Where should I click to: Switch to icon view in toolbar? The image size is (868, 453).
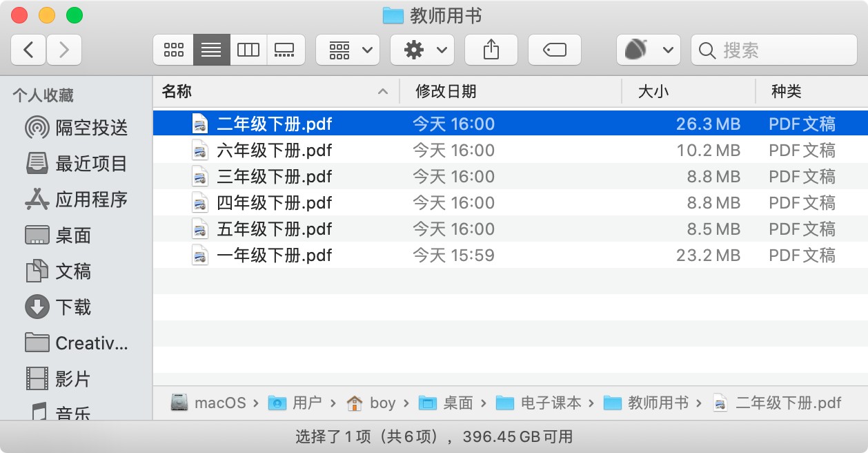(174, 50)
